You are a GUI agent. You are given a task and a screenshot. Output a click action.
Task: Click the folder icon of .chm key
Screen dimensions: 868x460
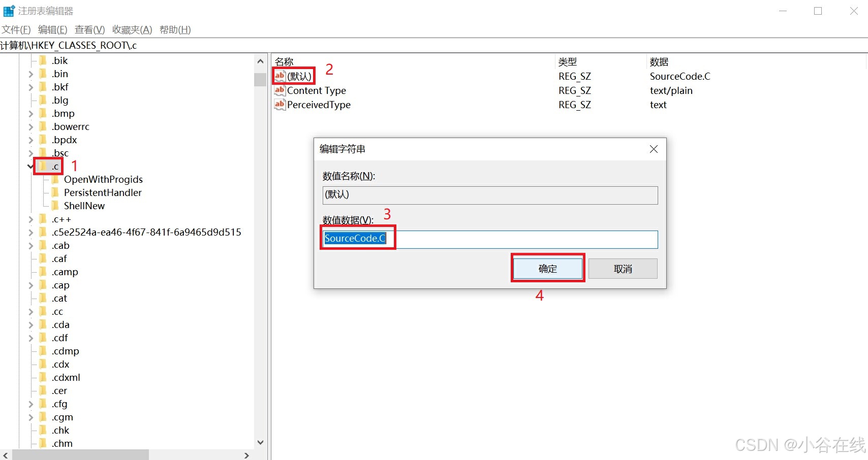click(43, 443)
